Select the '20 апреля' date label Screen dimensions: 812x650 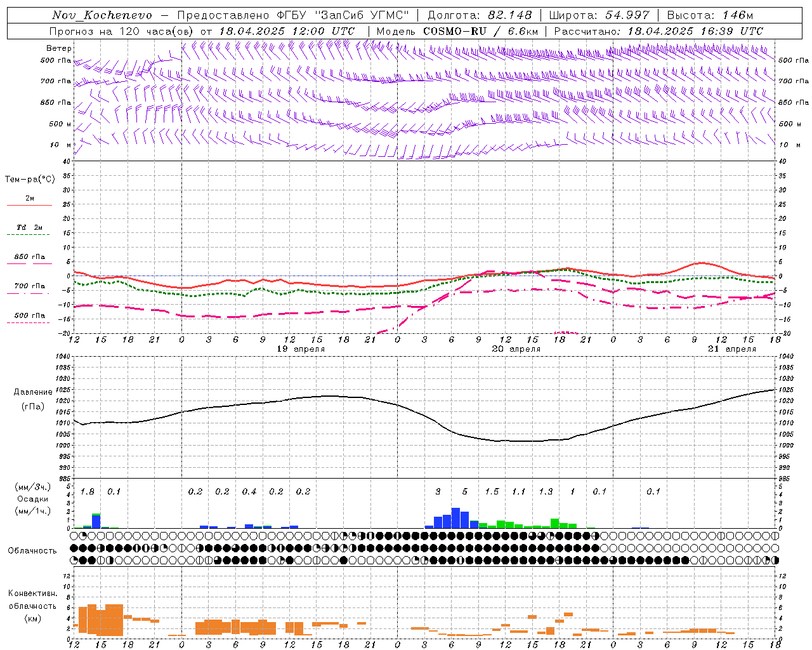516,349
